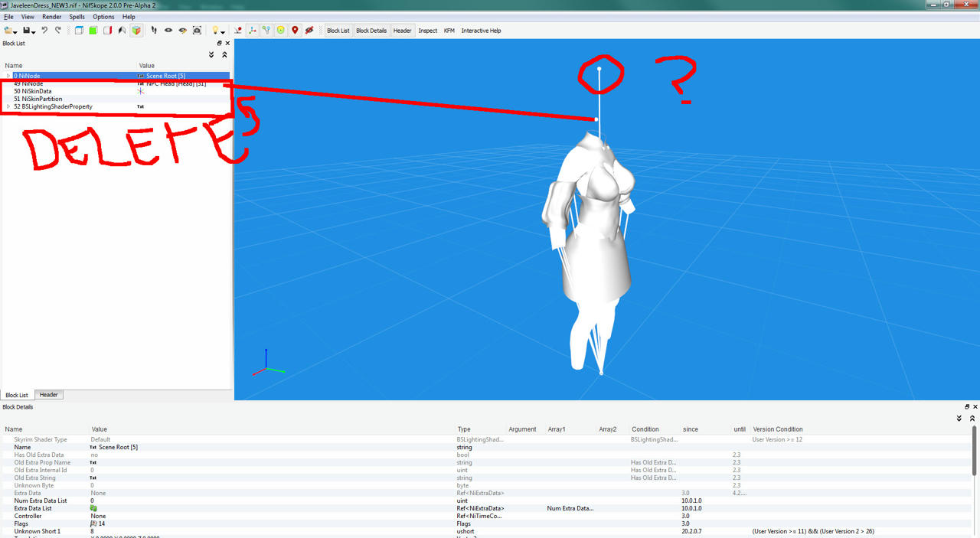This screenshot has height=538, width=980.
Task: Expand all rows in Block List panel
Action: point(212,55)
